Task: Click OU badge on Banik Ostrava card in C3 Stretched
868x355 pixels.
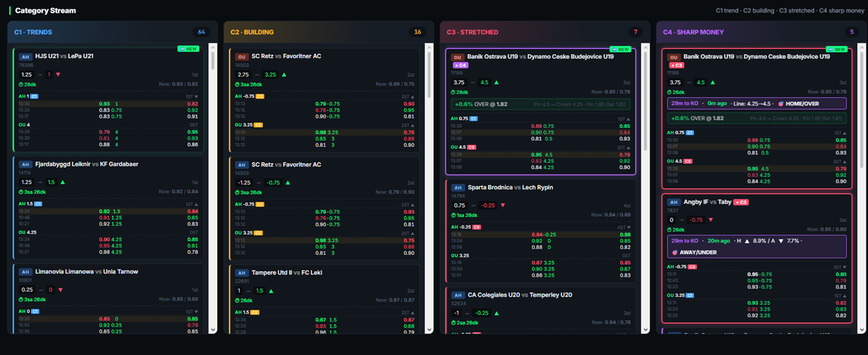Action: click(458, 58)
